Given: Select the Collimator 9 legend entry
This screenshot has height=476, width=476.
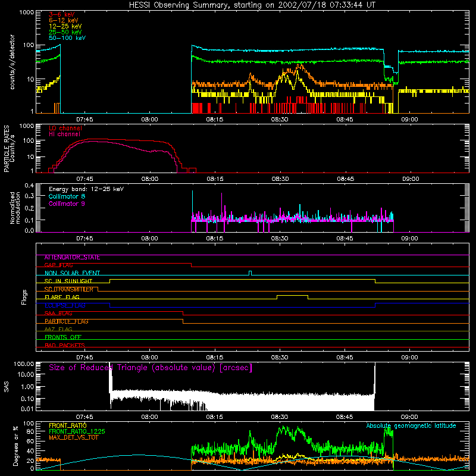Looking at the screenshot, I should 67,203.
